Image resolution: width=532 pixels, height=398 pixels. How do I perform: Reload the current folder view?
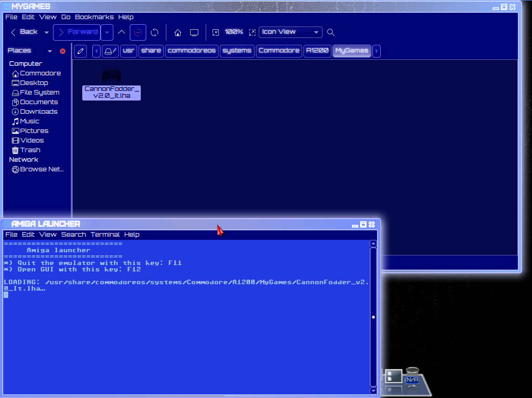(154, 32)
